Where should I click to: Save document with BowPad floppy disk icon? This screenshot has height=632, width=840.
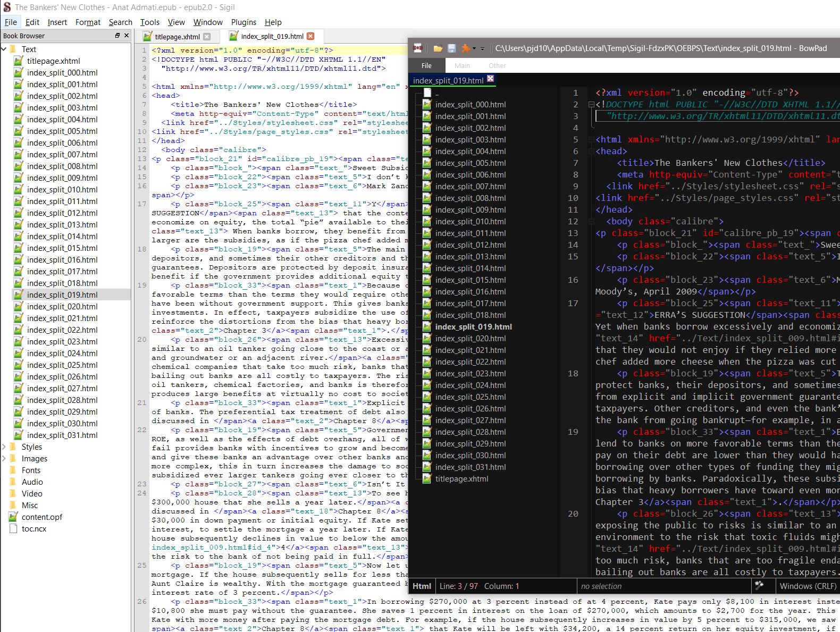451,48
